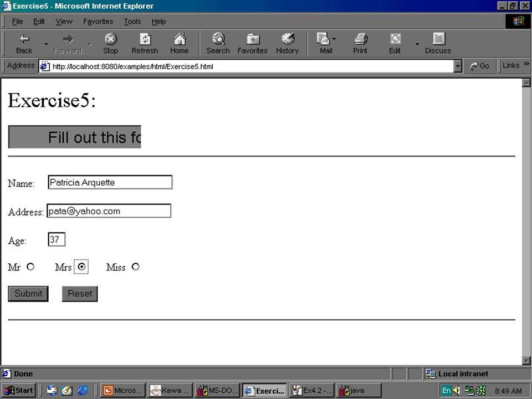Open the Forward button dropdown arrow
The height and width of the screenshot is (399, 532).
click(90, 44)
